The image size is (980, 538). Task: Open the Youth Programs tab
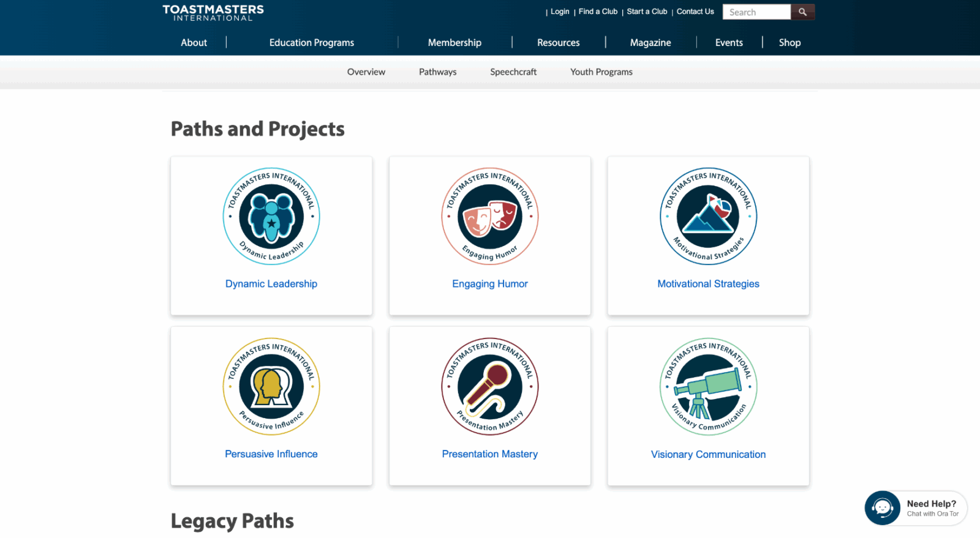click(601, 72)
